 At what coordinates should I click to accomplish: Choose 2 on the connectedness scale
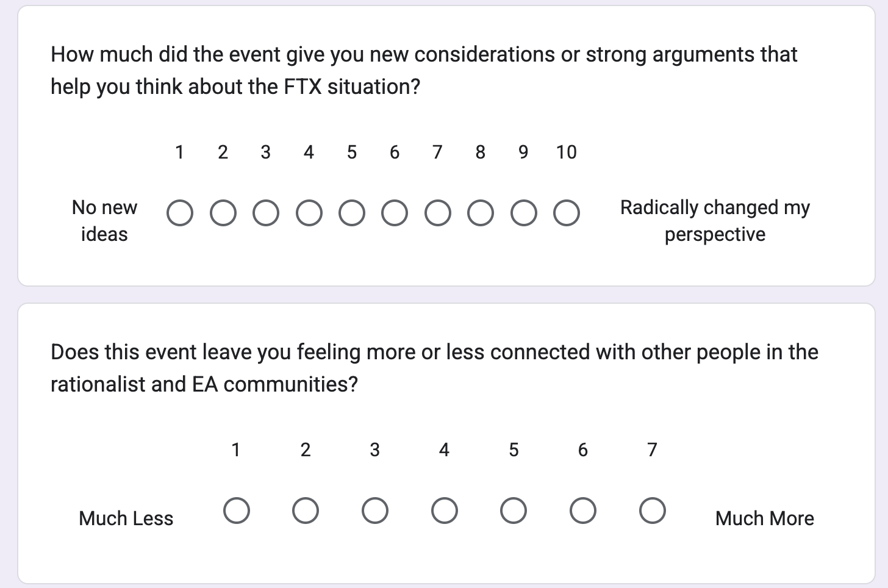point(306,511)
